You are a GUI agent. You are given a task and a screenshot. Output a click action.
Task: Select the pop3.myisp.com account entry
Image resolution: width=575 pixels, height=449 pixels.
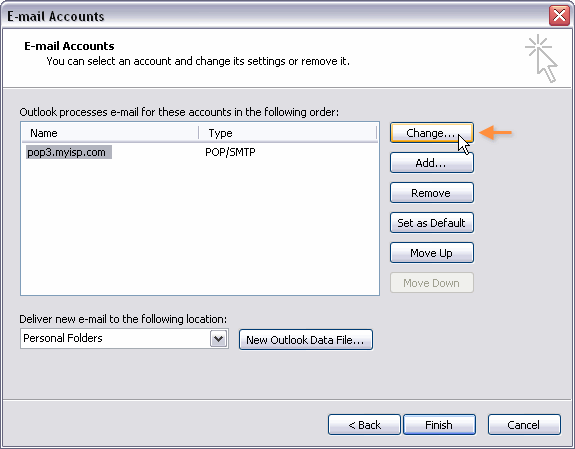[69, 152]
